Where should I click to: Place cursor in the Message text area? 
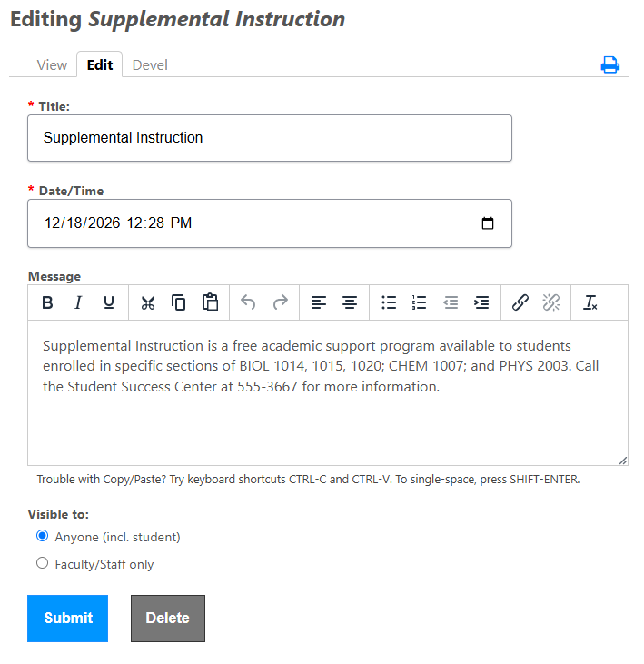(328, 392)
